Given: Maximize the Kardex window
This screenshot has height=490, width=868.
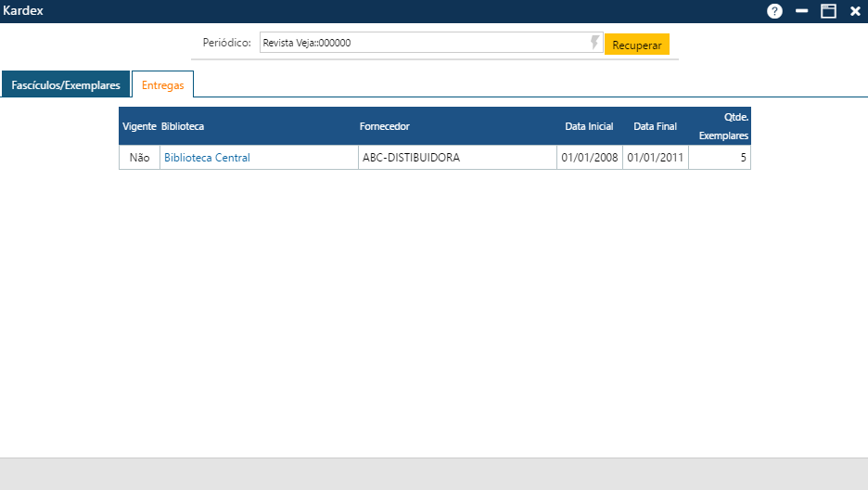Looking at the screenshot, I should tap(828, 11).
